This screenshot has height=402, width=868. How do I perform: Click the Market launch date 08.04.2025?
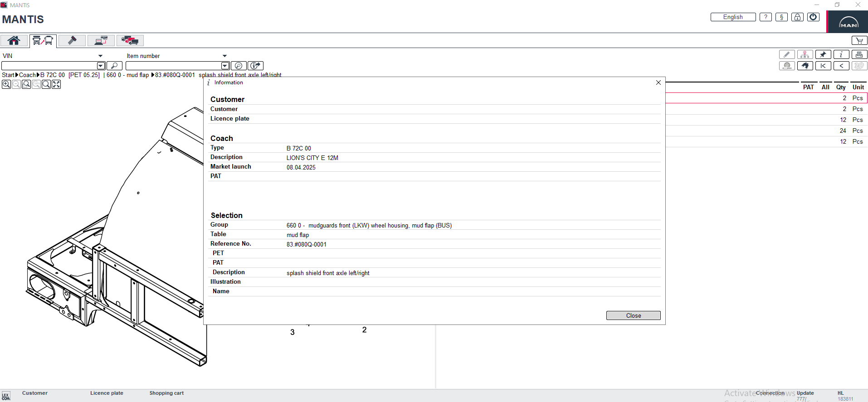(301, 167)
